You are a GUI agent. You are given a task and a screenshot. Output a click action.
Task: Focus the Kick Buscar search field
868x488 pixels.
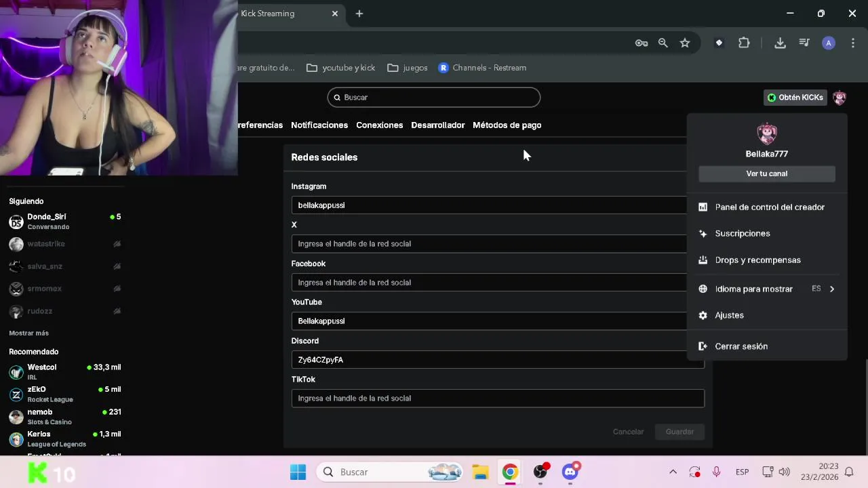pos(434,98)
